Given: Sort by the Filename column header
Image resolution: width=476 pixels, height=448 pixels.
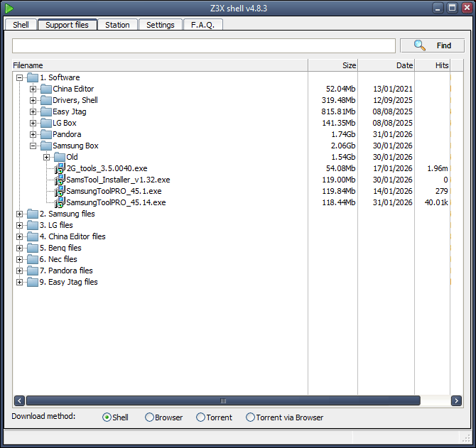Looking at the screenshot, I should (x=160, y=65).
